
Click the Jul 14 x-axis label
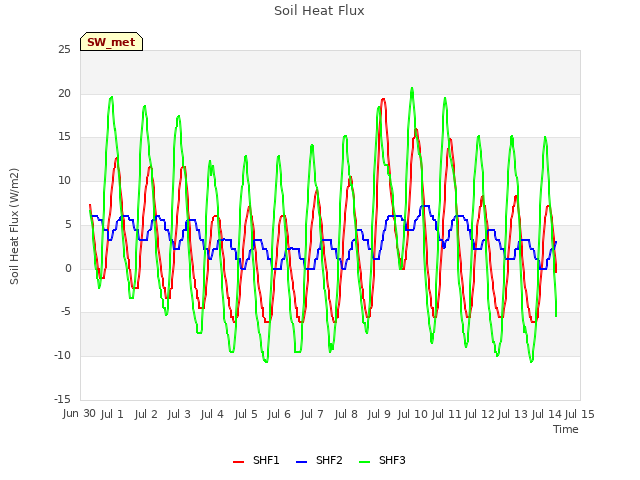point(547,414)
